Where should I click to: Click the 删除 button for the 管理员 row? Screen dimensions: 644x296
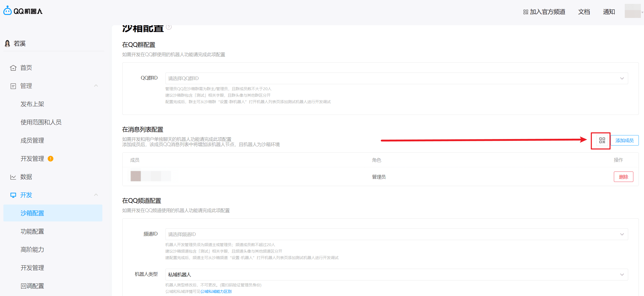click(x=623, y=177)
